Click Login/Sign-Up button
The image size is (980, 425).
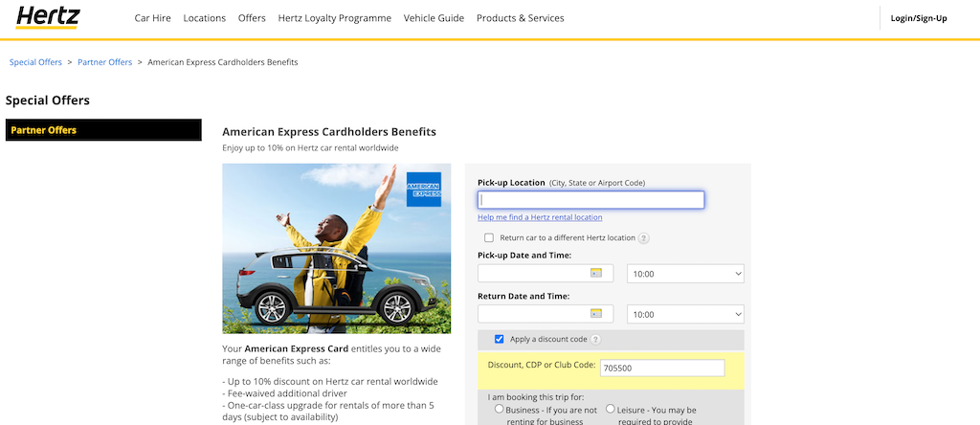(x=918, y=18)
